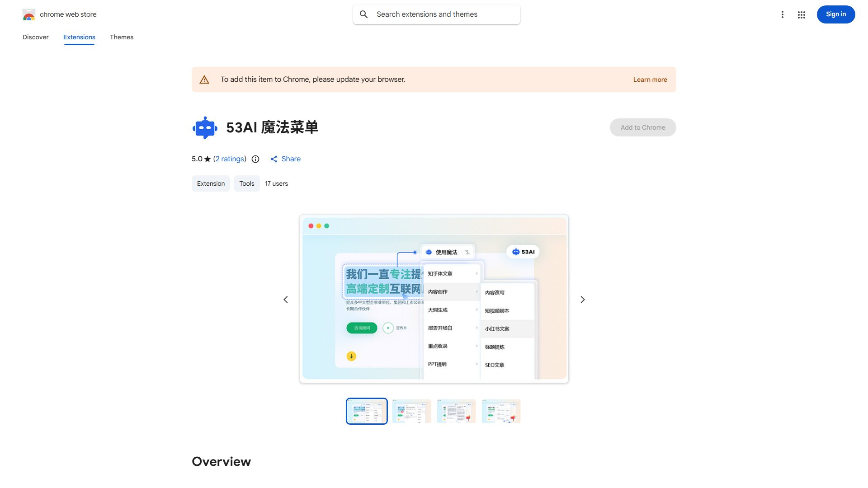Show next screenshot with right arrow

tap(583, 300)
